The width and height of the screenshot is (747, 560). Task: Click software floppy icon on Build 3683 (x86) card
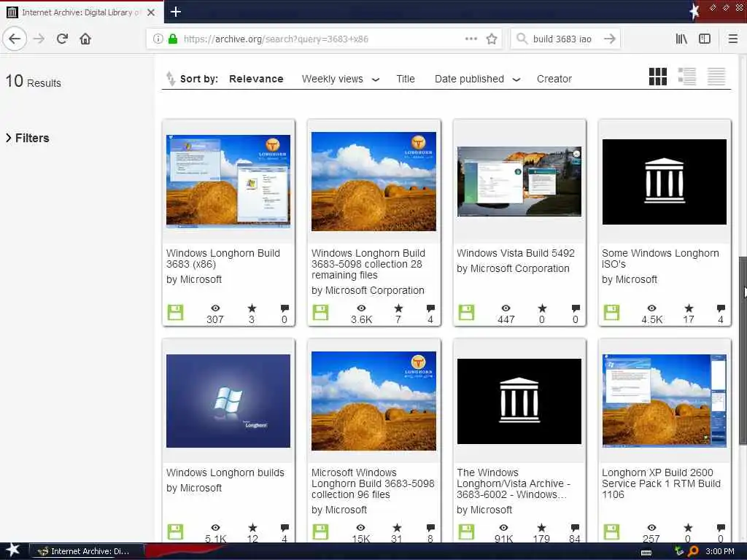pos(175,312)
